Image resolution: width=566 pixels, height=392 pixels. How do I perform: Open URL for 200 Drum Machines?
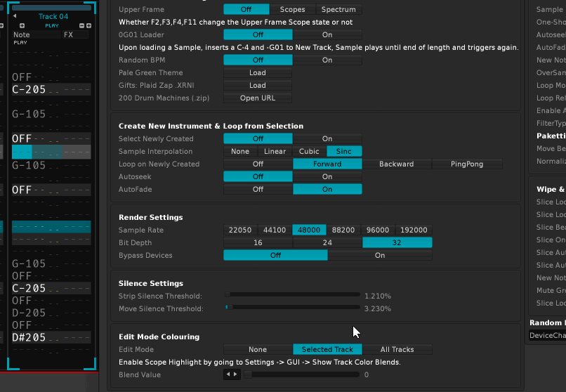258,98
